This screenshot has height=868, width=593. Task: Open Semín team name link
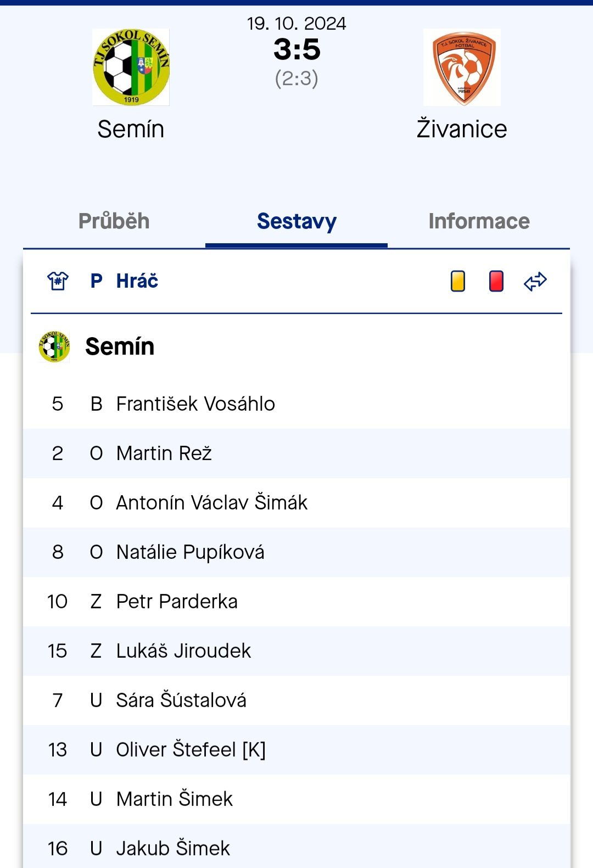point(131,129)
